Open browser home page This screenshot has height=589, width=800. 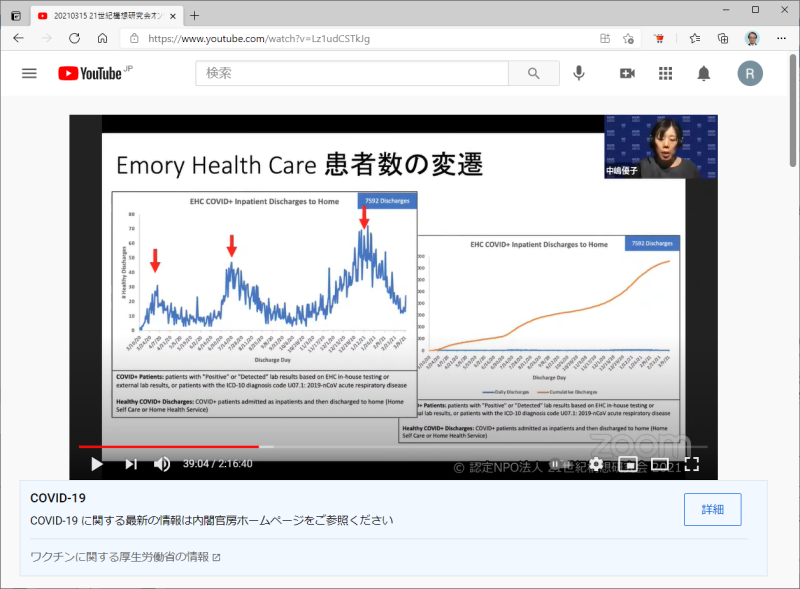click(103, 38)
